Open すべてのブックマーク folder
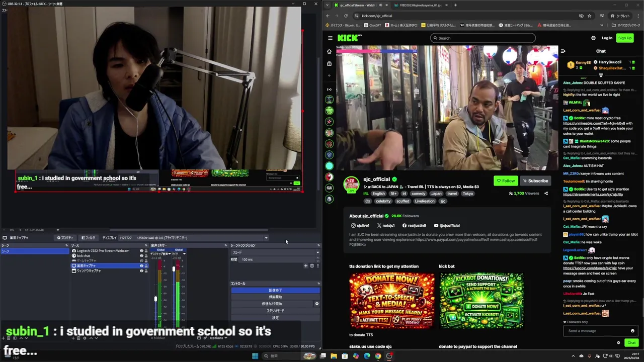Screen dimensions: 644x362 tap(626, 25)
